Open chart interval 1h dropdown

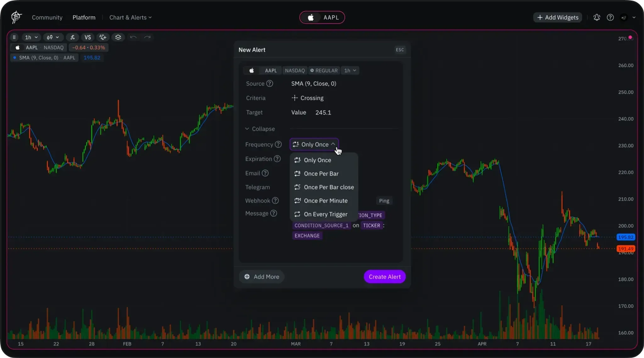[31, 37]
